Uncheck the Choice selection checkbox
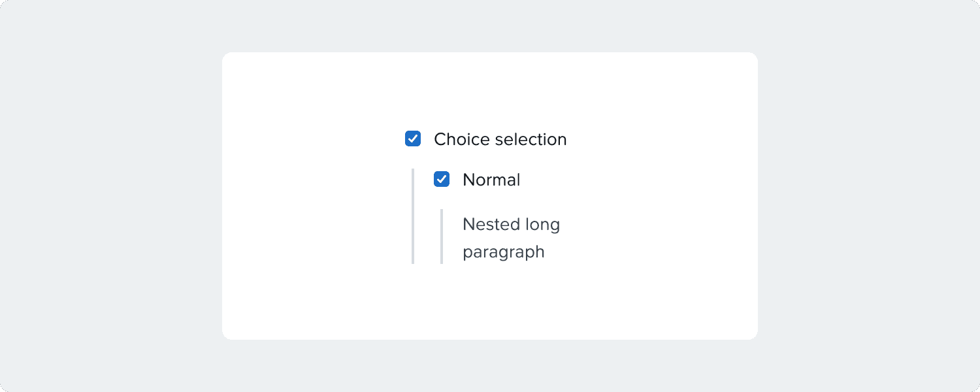This screenshot has height=392, width=980. click(413, 139)
